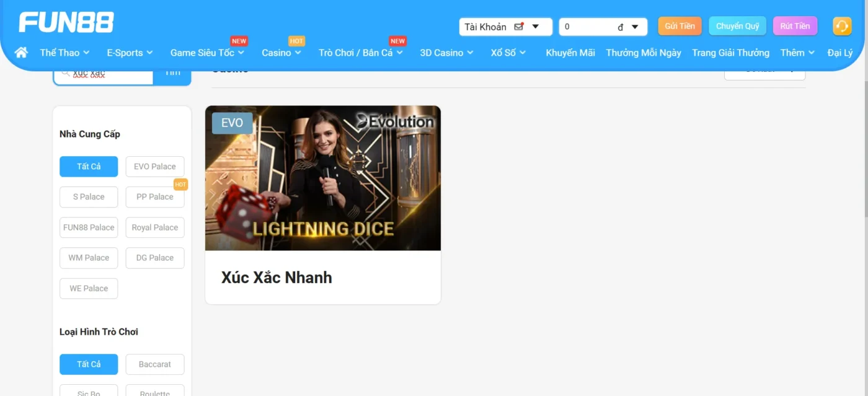The image size is (868, 396).
Task: Go to Thưởng Mỗi Ngày page
Action: point(643,53)
